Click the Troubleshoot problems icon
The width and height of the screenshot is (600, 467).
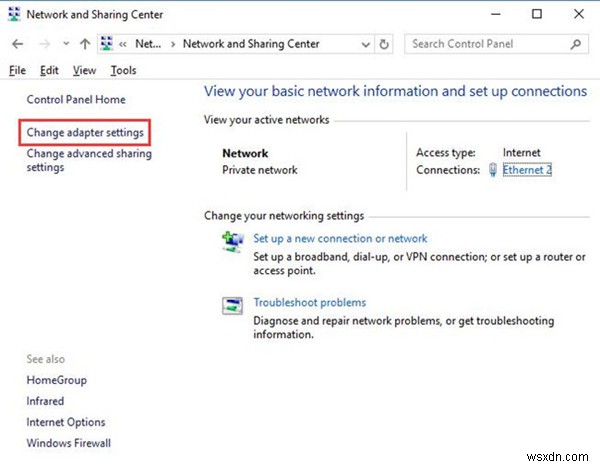click(x=232, y=305)
